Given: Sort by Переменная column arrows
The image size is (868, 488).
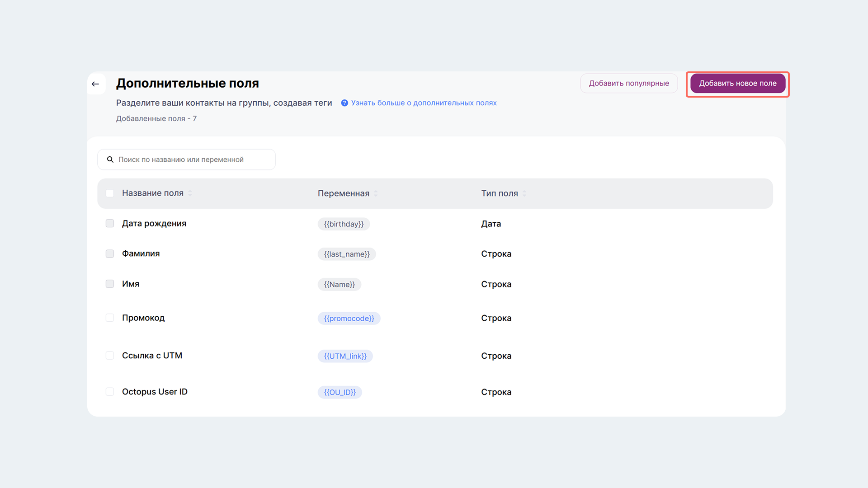Looking at the screenshot, I should pyautogui.click(x=376, y=193).
